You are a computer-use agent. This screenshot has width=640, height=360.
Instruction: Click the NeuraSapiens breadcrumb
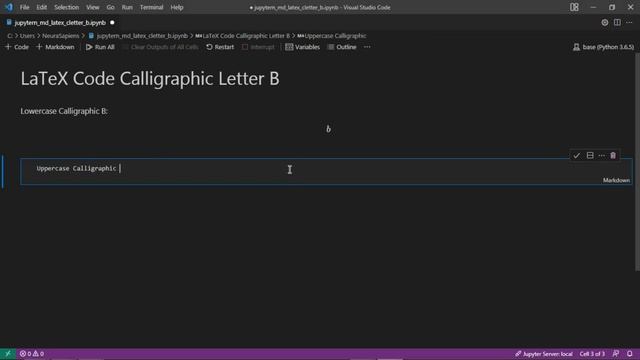click(x=60, y=36)
